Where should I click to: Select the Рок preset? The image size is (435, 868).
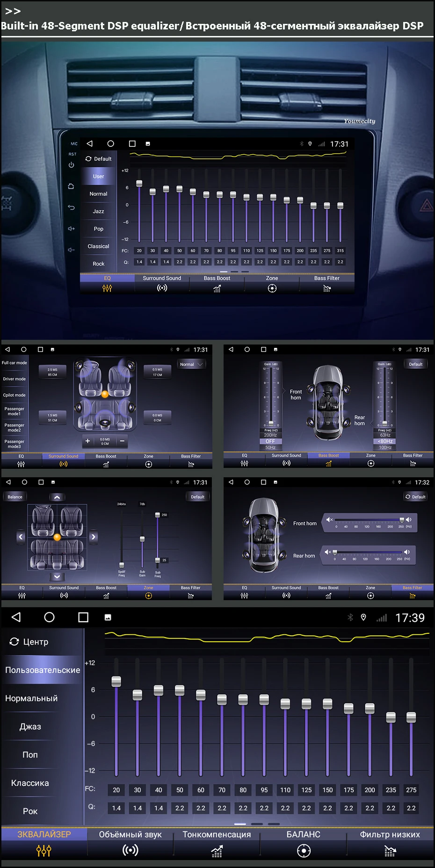[30, 811]
